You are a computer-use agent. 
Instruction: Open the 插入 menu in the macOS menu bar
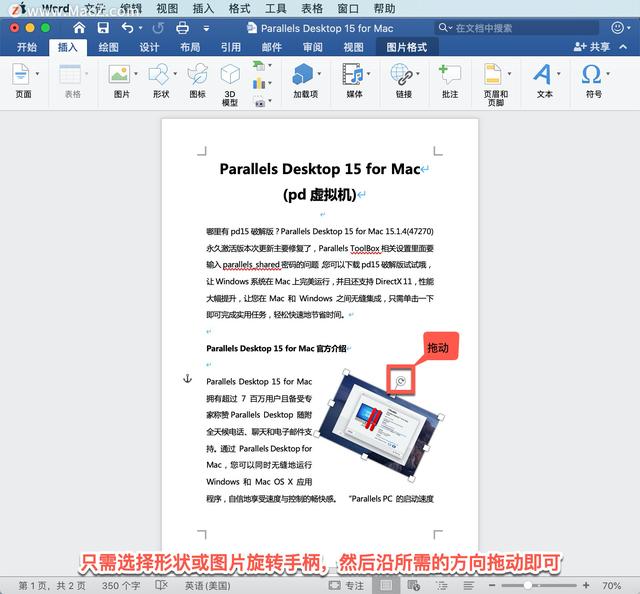tap(203, 8)
